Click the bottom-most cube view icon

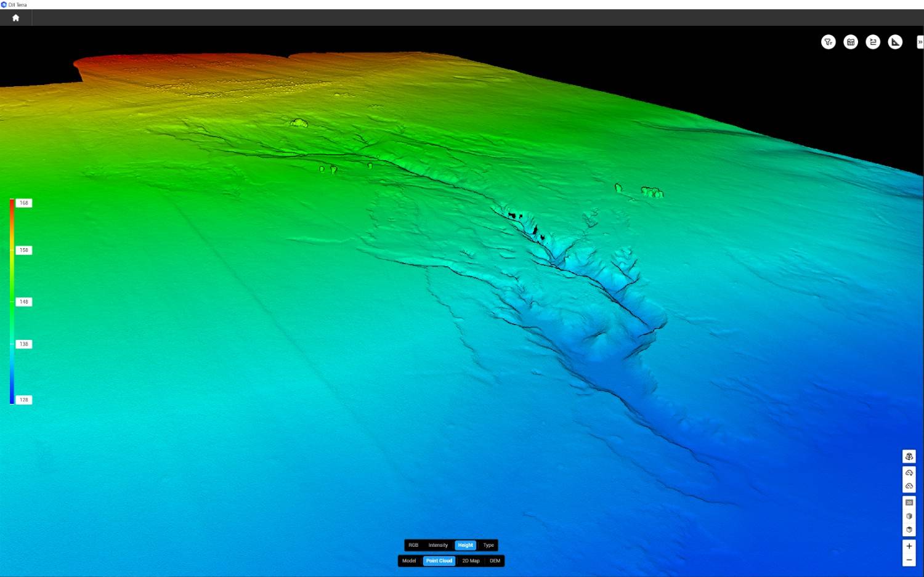point(909,530)
